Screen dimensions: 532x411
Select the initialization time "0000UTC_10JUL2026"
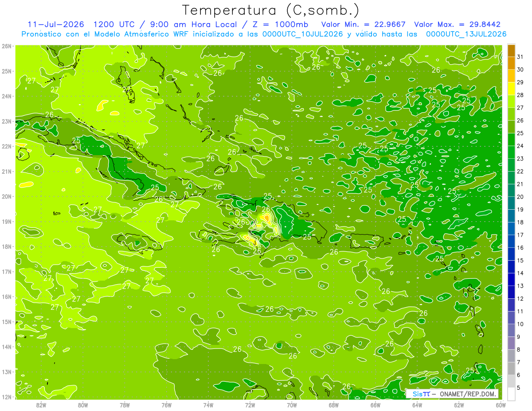point(303,34)
